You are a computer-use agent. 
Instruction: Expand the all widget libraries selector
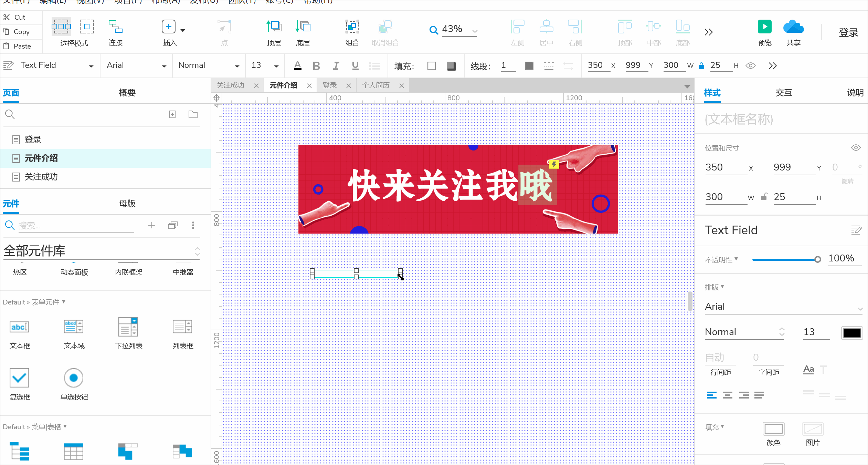point(197,251)
